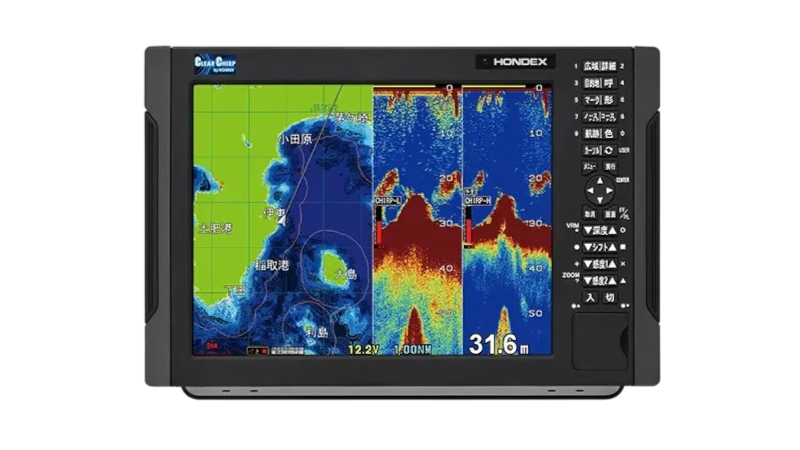Tap the Clear Chirp logo badge
The height and width of the screenshot is (450, 800).
coord(215,65)
